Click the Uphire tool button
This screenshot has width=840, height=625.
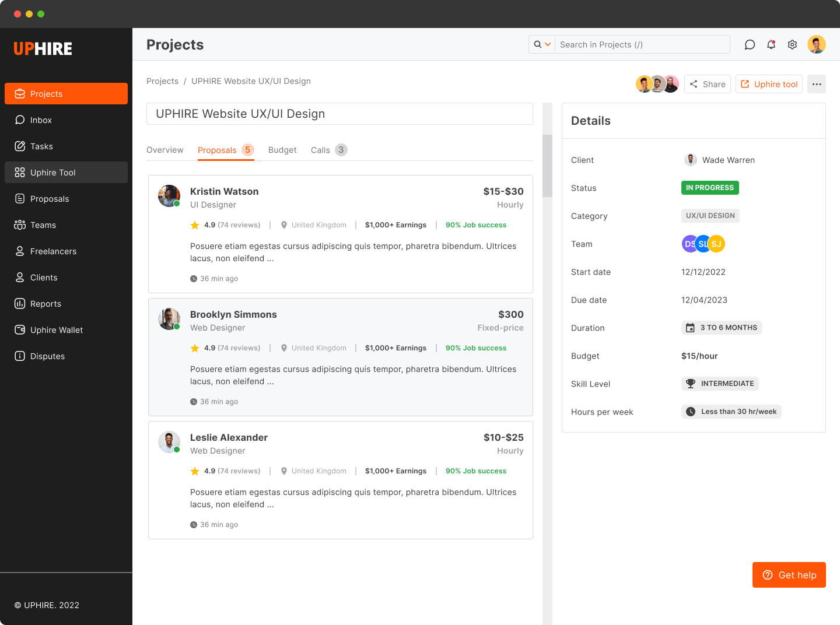[x=769, y=84]
